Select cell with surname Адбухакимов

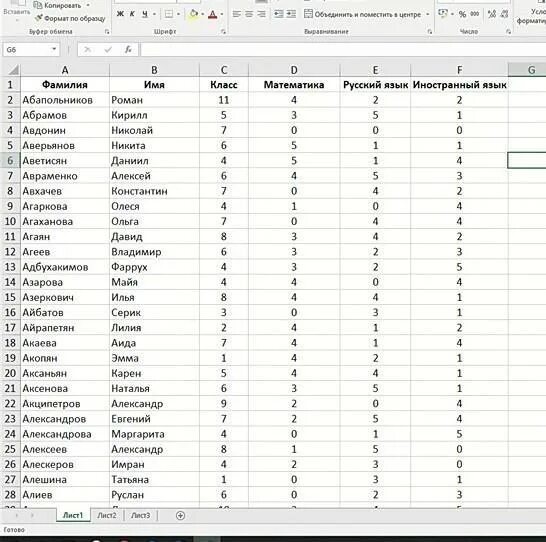coord(65,267)
